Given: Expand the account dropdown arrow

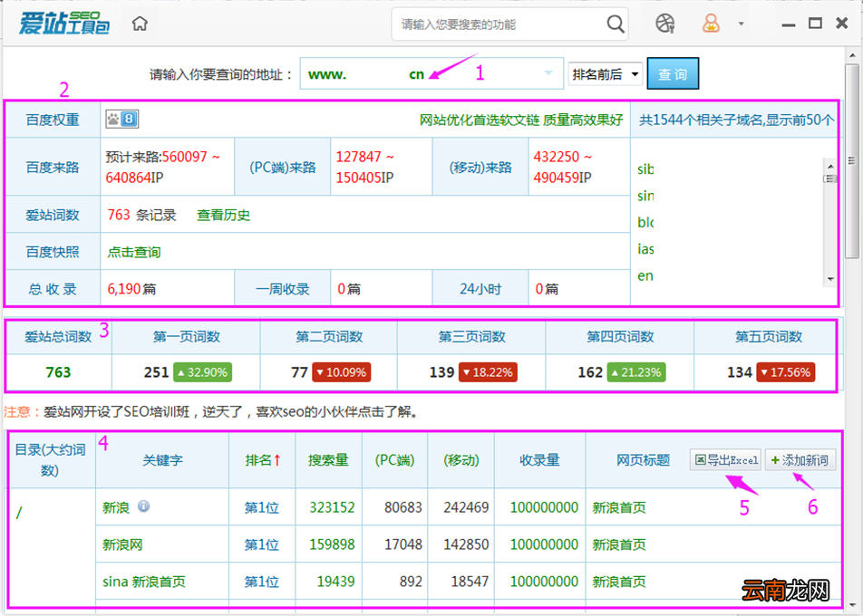Looking at the screenshot, I should 741,24.
